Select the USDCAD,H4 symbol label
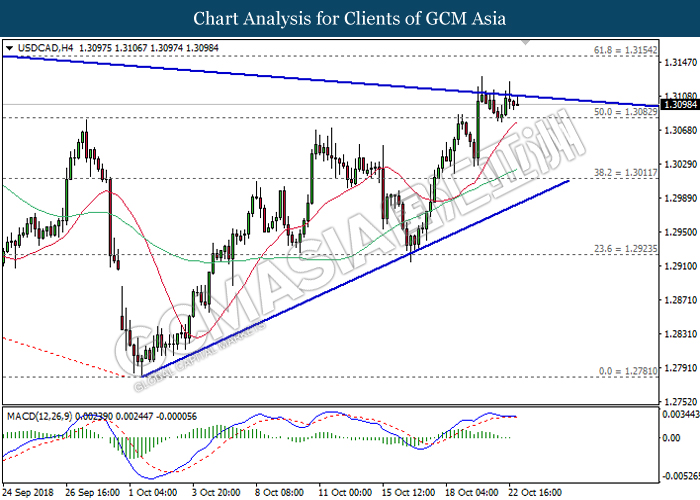700x500 pixels. tap(41, 47)
